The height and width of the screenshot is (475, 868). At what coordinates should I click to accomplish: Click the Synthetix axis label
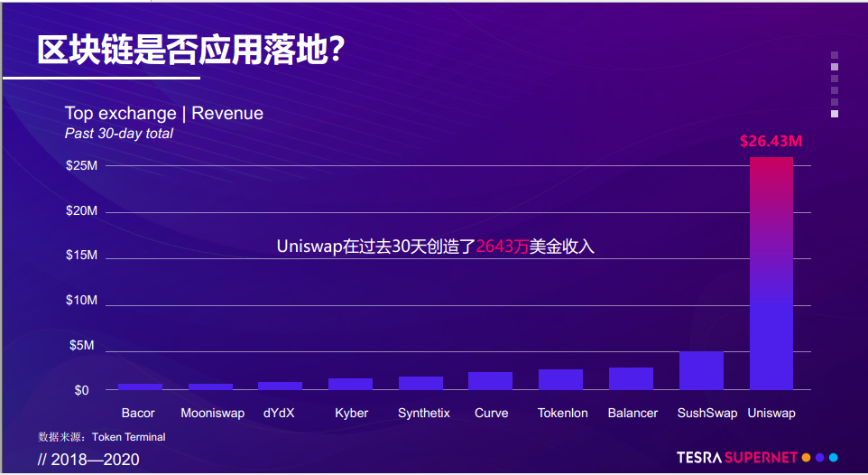(x=424, y=413)
